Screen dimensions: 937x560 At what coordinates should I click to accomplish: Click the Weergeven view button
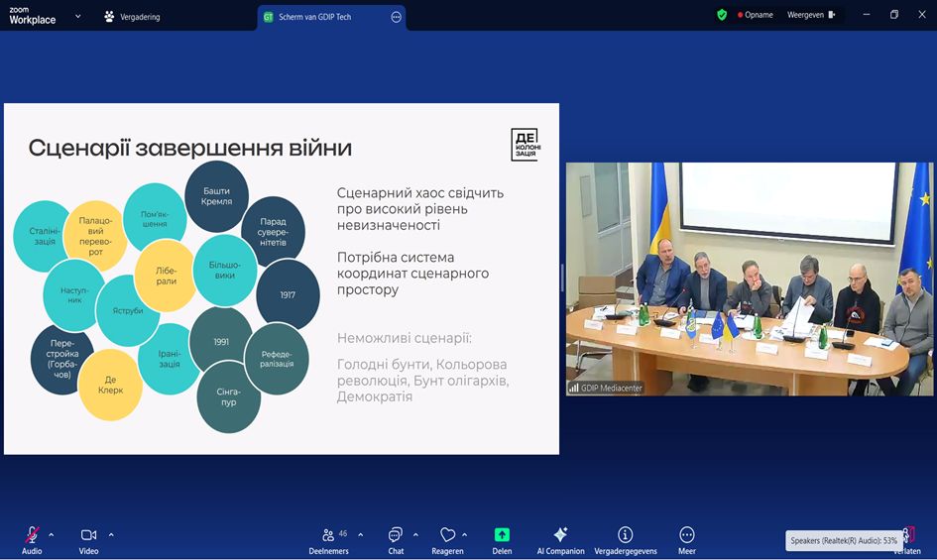pyautogui.click(x=810, y=15)
